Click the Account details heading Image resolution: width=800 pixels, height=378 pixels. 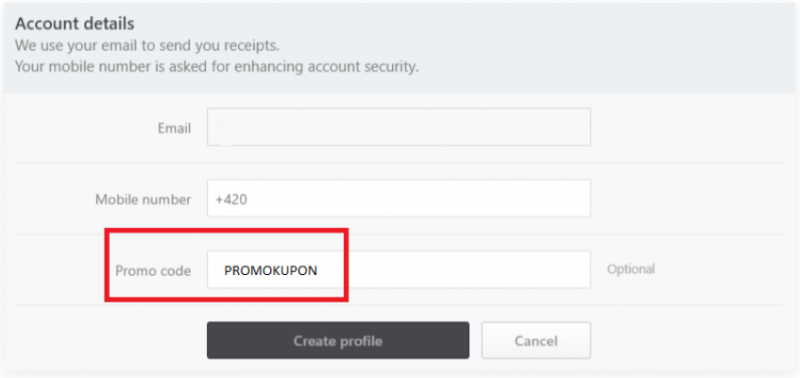coord(74,23)
